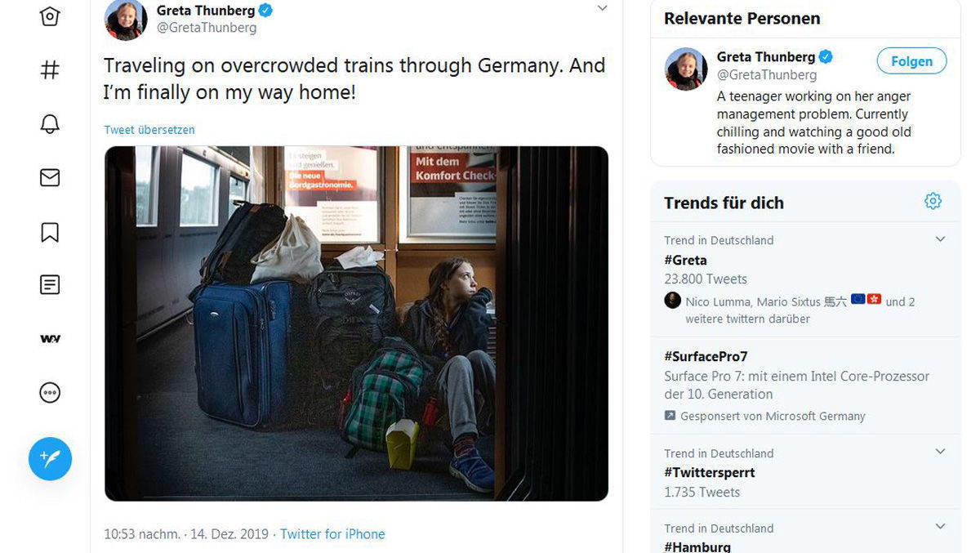The image size is (980, 553).
Task: Open the Twitter for iPhone link
Action: point(332,534)
